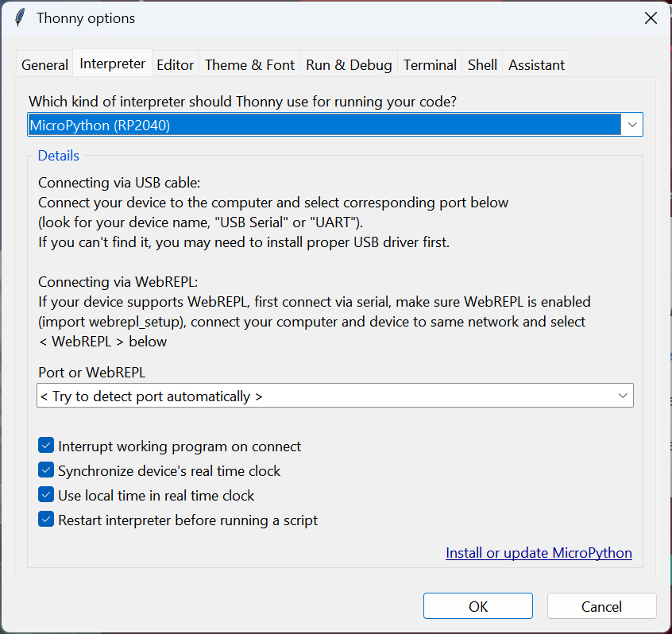The image size is (672, 634).
Task: Expand the interpreter type dropdown arrow
Action: pyautogui.click(x=632, y=125)
